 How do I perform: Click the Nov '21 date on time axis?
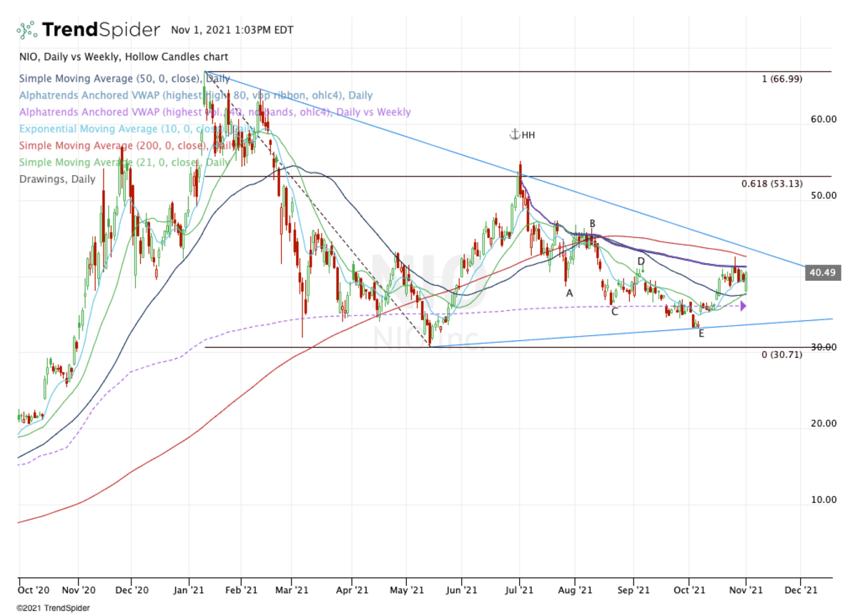click(x=746, y=590)
